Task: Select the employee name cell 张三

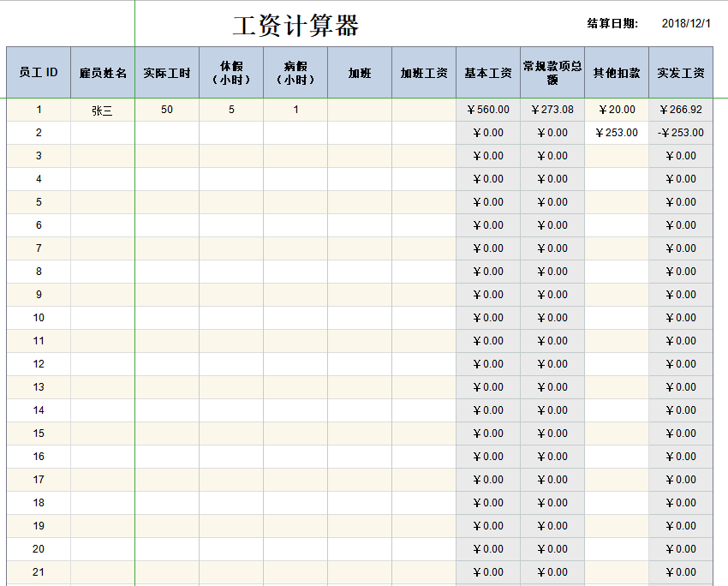Action: tap(103, 110)
